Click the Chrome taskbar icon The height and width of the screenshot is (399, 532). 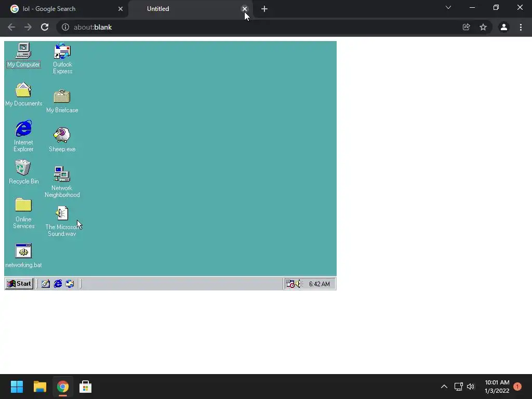point(62,387)
